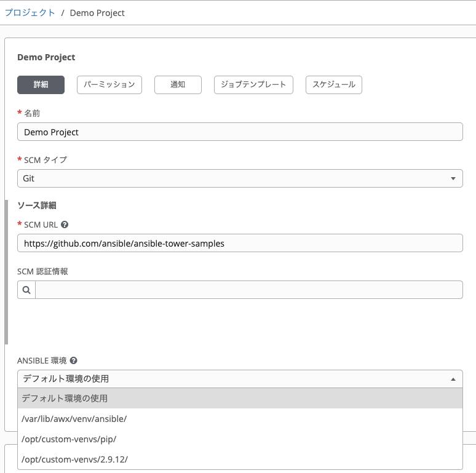The height and width of the screenshot is (473, 476).
Task: Click the ANSIBLE 環境 help icon
Action: pos(73,360)
